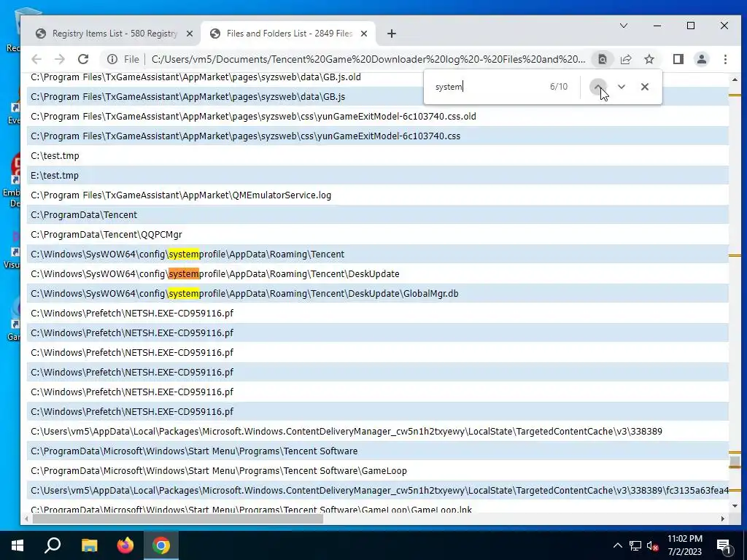
Task: Select row ending GB.js.old
Action: pos(378,77)
